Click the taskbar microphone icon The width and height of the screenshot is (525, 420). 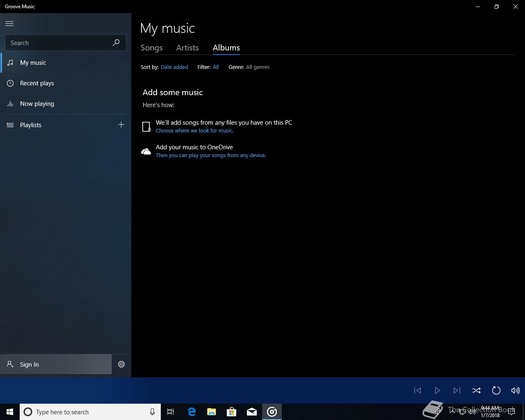click(x=152, y=412)
